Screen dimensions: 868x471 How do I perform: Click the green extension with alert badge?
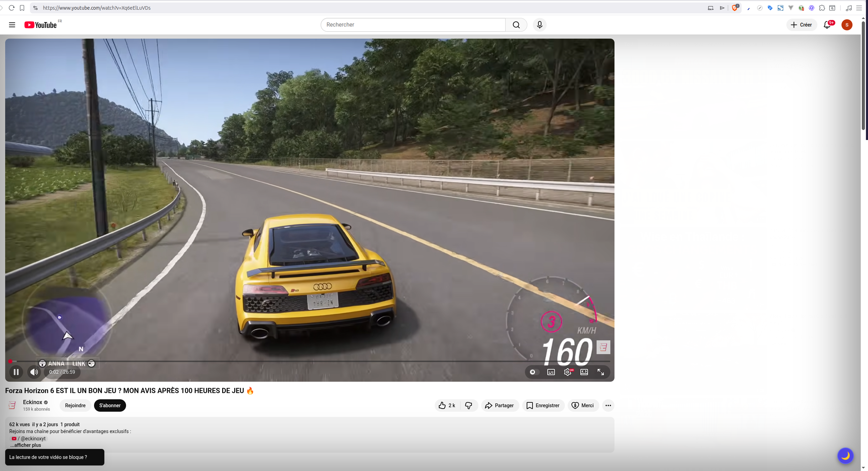801,8
